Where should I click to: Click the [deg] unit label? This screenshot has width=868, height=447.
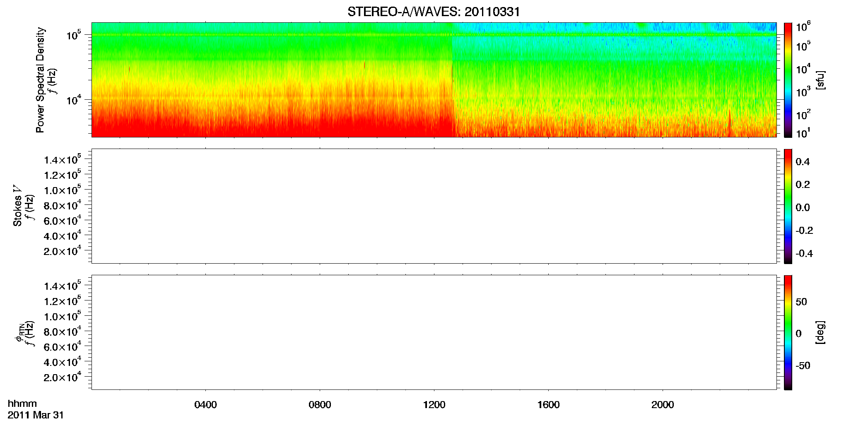tap(820, 332)
